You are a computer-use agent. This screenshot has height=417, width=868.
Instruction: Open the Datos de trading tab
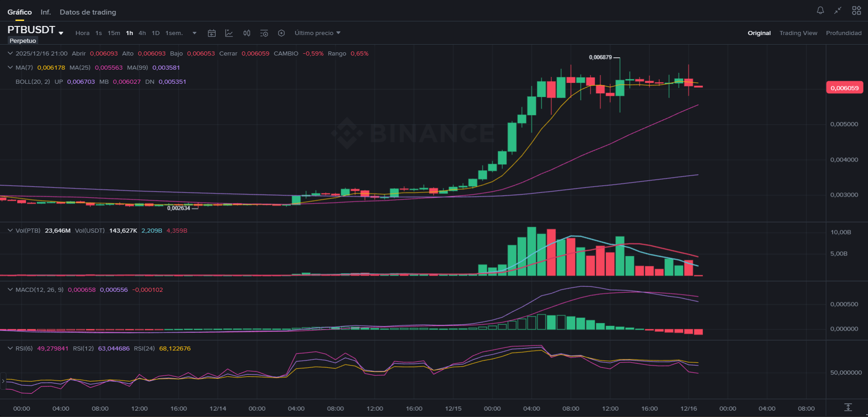(88, 12)
